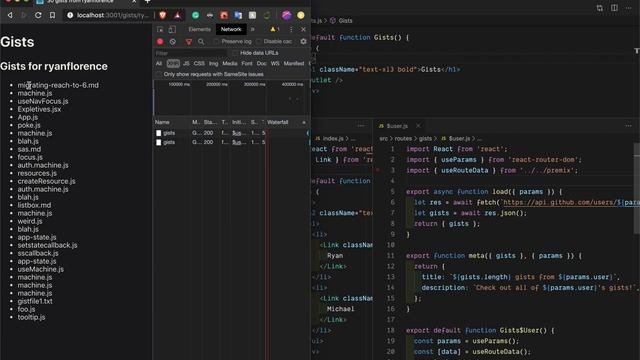Open $user.js editor group more actions
The width and height of the screenshot is (640, 360).
pos(629,126)
